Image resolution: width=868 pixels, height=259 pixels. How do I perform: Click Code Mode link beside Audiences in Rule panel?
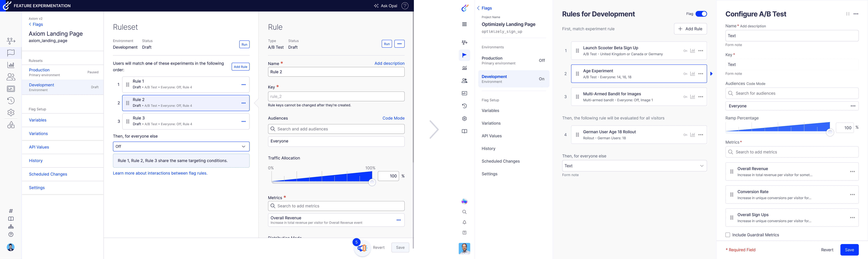click(x=394, y=118)
